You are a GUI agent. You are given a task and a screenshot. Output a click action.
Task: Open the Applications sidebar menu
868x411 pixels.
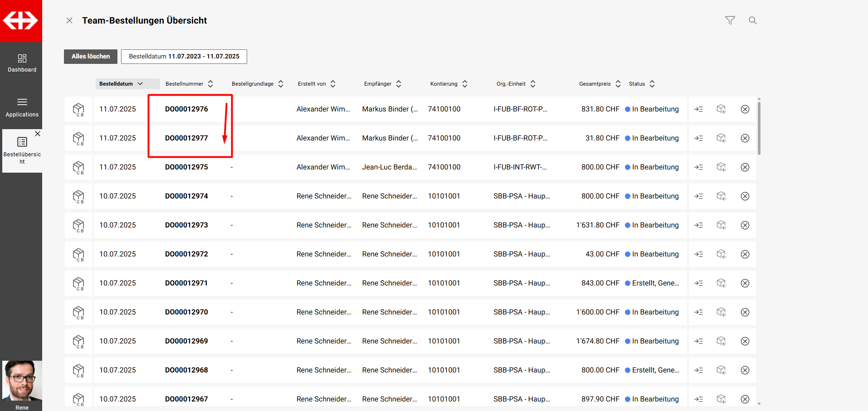pos(22,107)
